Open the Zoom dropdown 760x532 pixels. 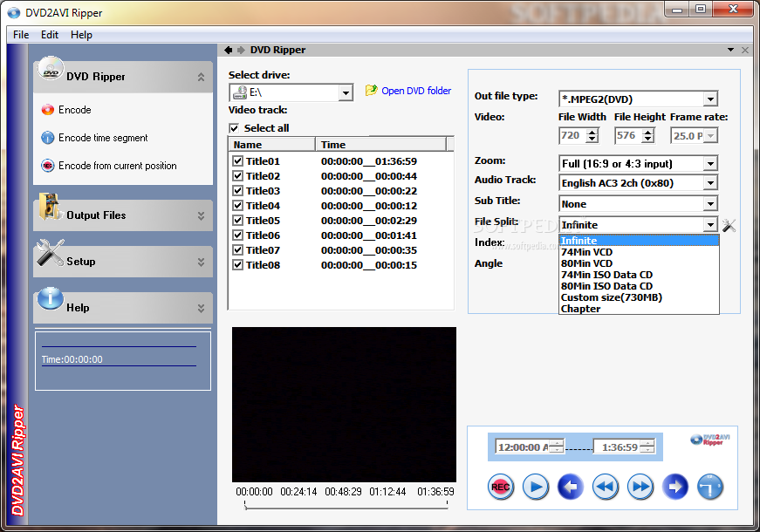[x=710, y=164]
